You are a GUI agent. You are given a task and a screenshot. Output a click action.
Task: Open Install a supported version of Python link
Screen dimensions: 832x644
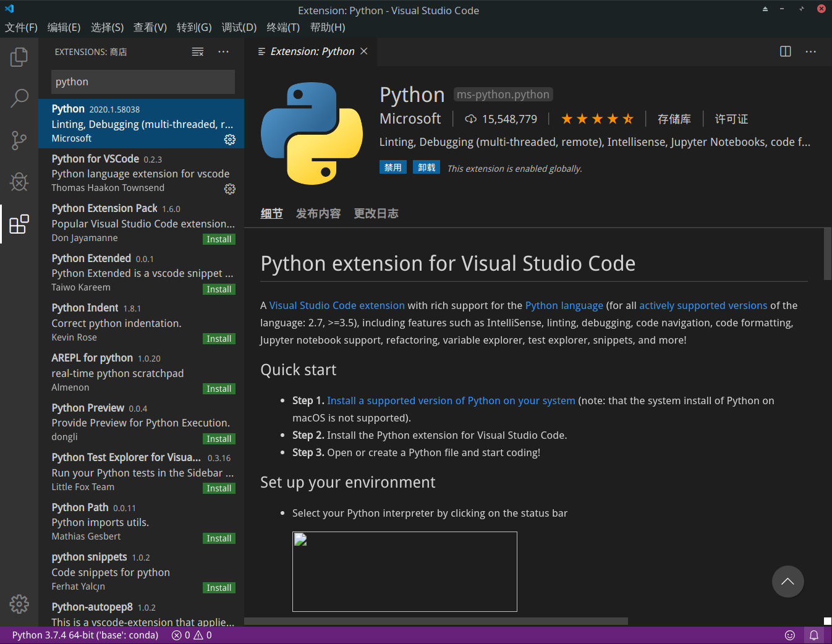[451, 400]
